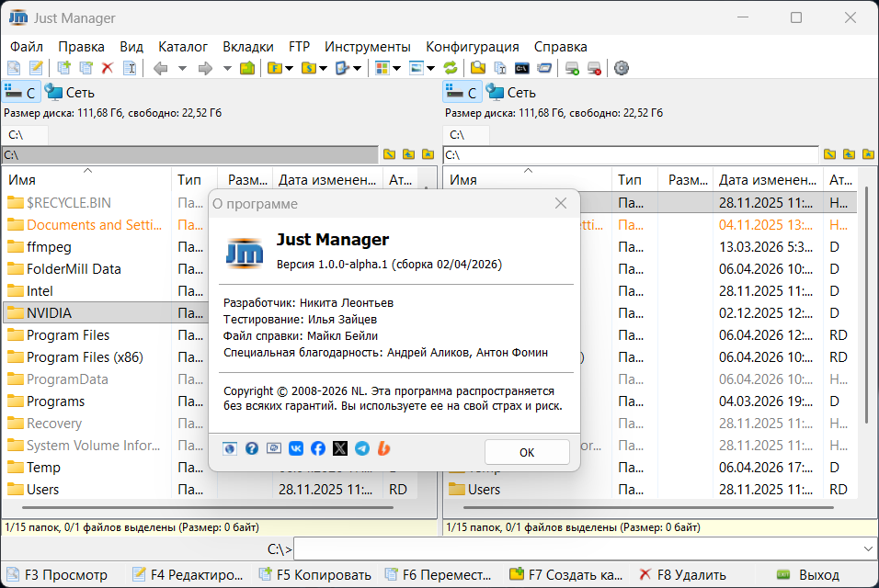
Task: Open the Facebook link icon
Action: tap(318, 448)
